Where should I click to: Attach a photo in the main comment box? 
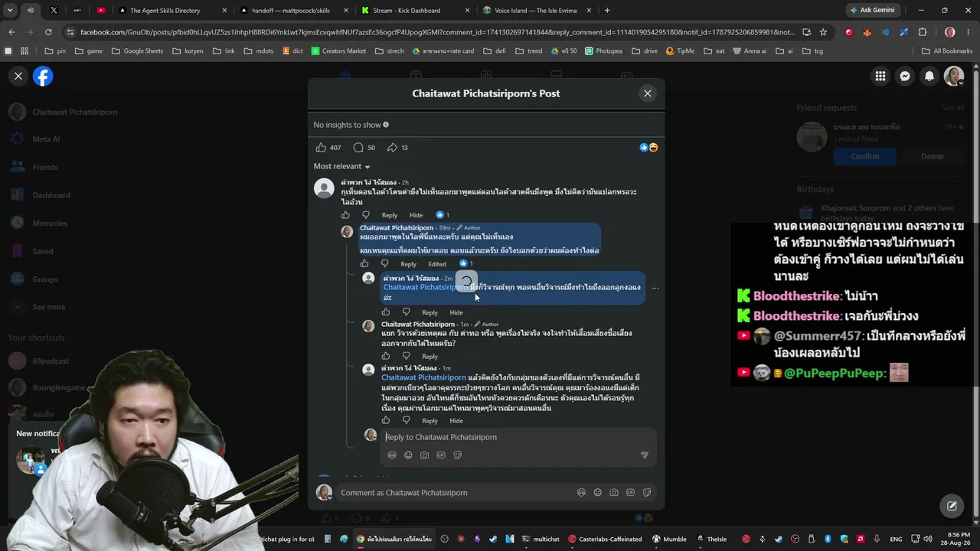pos(614,493)
